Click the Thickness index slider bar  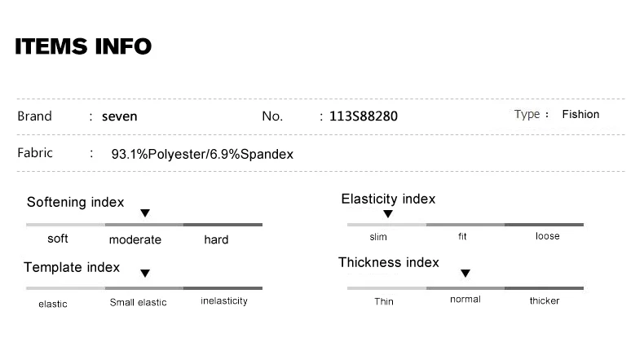(465, 288)
